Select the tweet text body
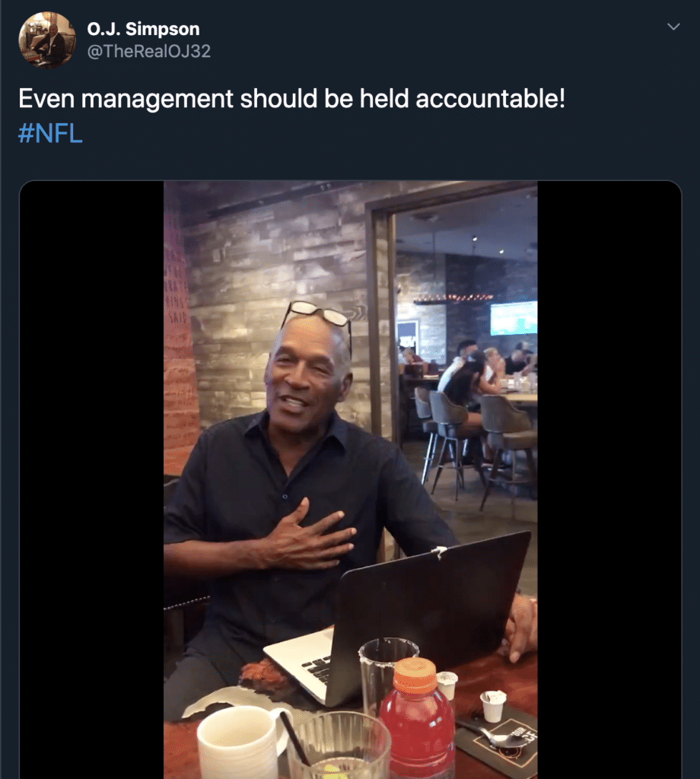This screenshot has height=779, width=700. (x=289, y=97)
